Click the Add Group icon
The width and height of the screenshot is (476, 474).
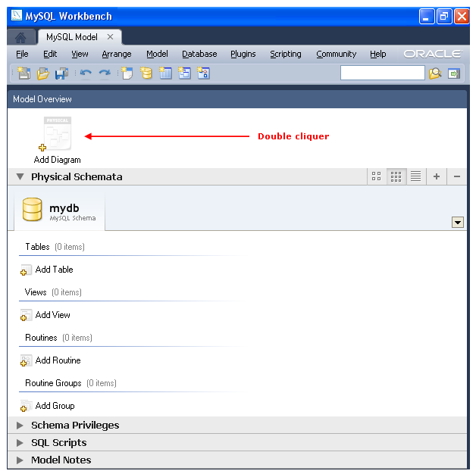coord(26,407)
